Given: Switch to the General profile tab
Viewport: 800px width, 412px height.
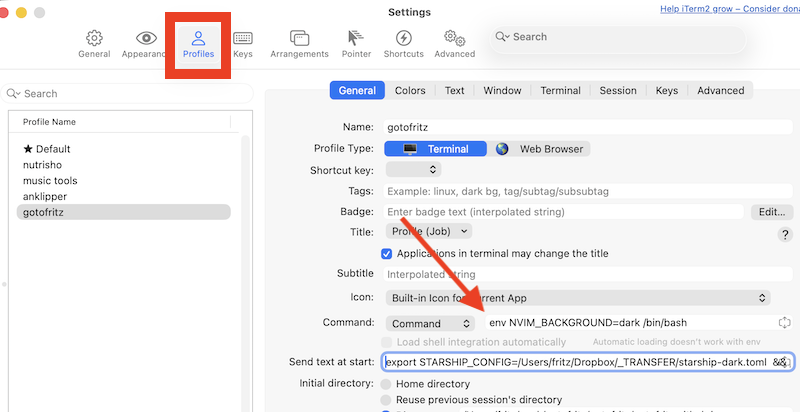Looking at the screenshot, I should [x=357, y=91].
